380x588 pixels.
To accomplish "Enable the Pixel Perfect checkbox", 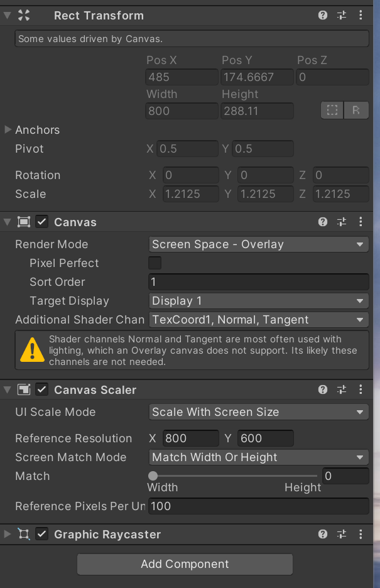I will [155, 263].
